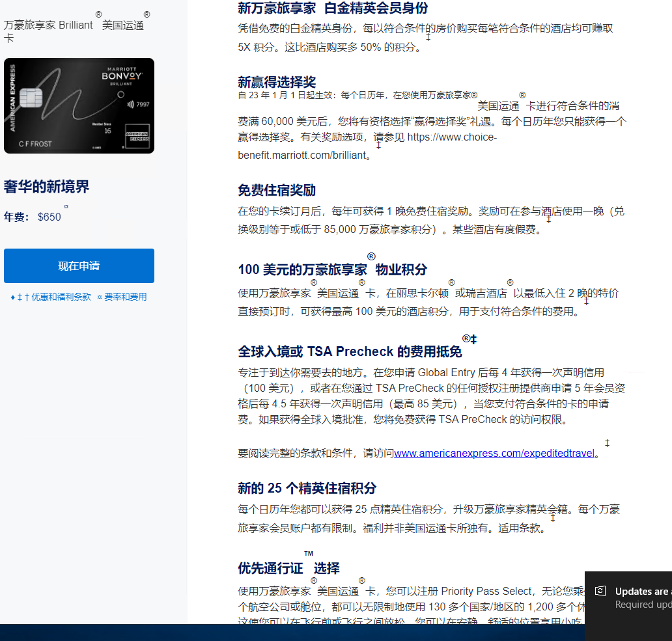Click the 'Required upd' notification subtitle

click(643, 605)
